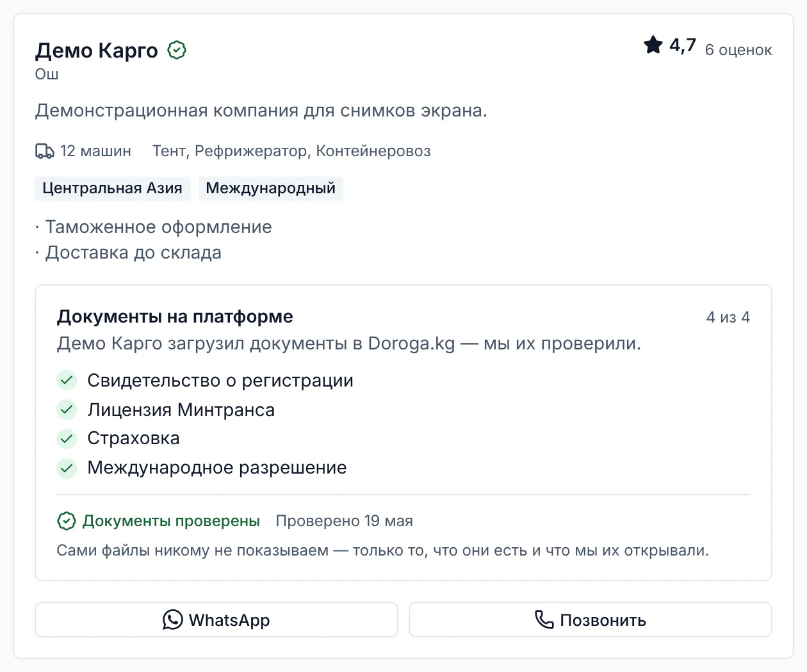807x672 pixels.
Task: Click the 6 оценок reviews count
Action: coord(738,50)
